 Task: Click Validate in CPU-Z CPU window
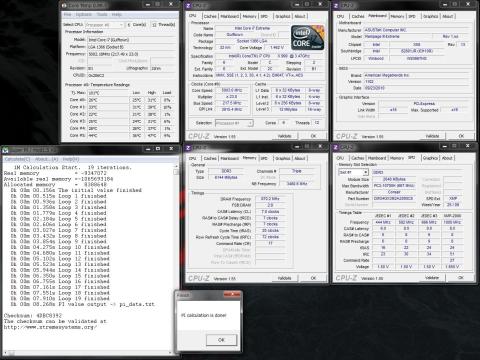pyautogui.click(x=284, y=136)
